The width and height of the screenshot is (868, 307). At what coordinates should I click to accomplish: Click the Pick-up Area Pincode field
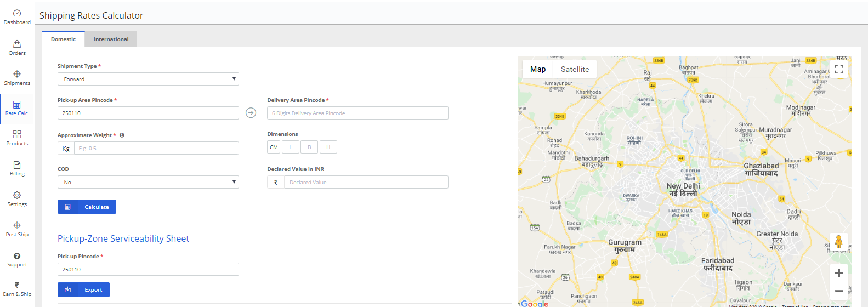point(148,113)
